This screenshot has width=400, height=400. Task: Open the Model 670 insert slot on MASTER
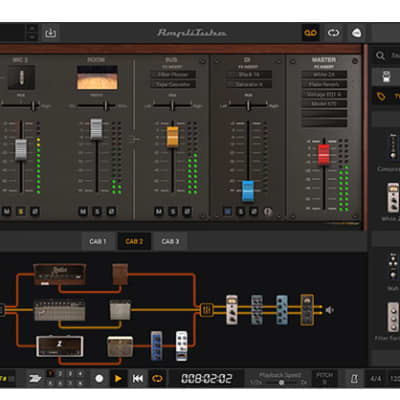324,104
